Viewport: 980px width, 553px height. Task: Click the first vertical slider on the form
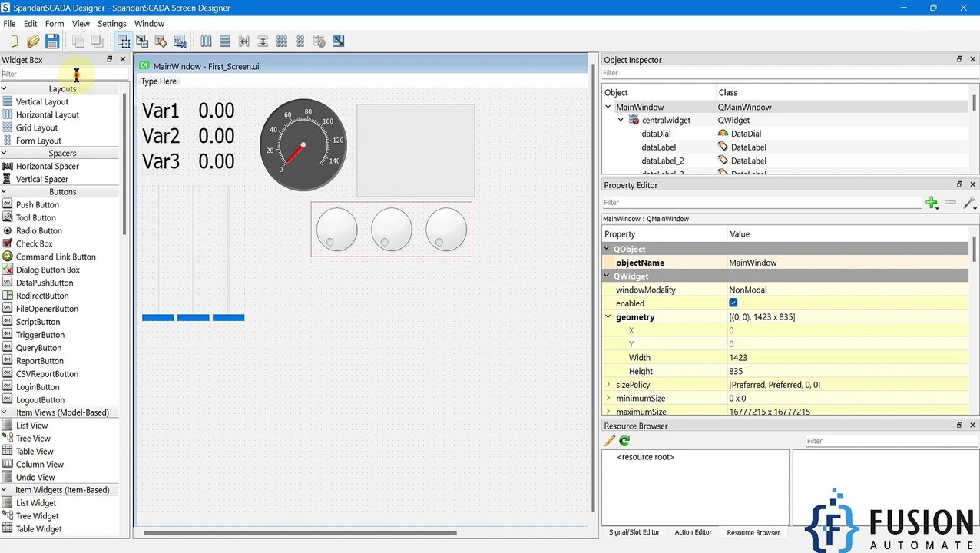(x=158, y=253)
